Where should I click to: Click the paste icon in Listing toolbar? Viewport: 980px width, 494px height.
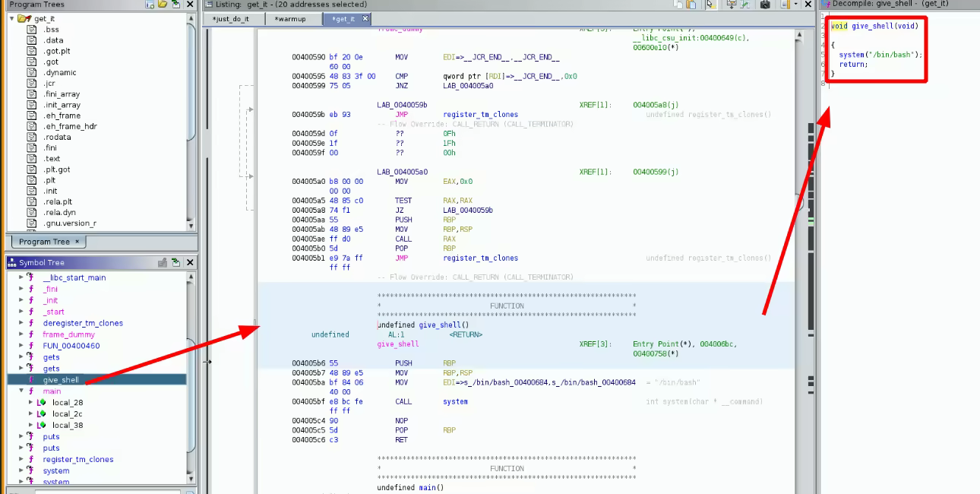coord(691,5)
